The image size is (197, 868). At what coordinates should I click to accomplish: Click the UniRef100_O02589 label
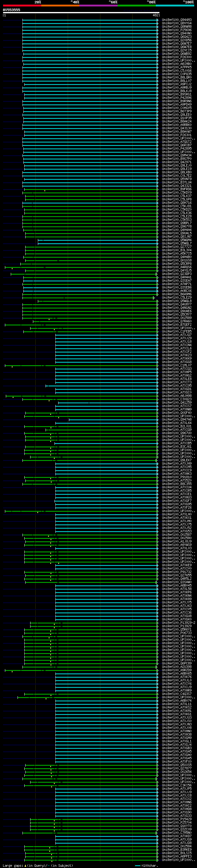coord(177,318)
